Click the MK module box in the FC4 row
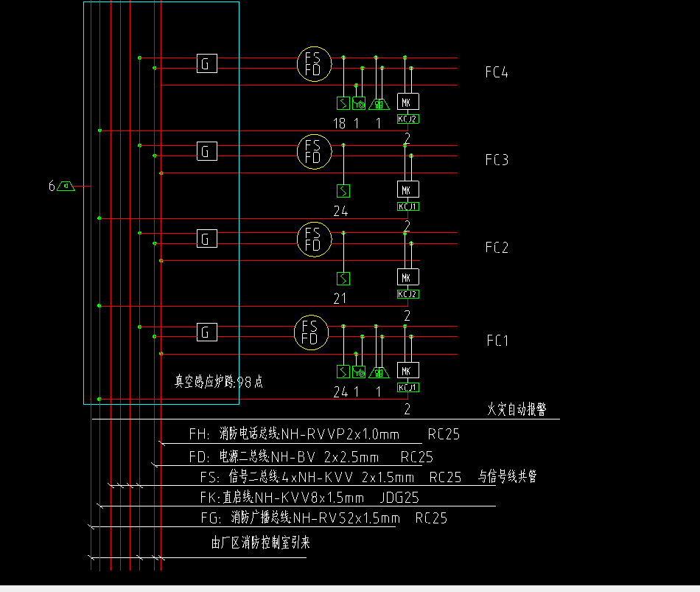The width and height of the screenshot is (700, 592). point(408,102)
